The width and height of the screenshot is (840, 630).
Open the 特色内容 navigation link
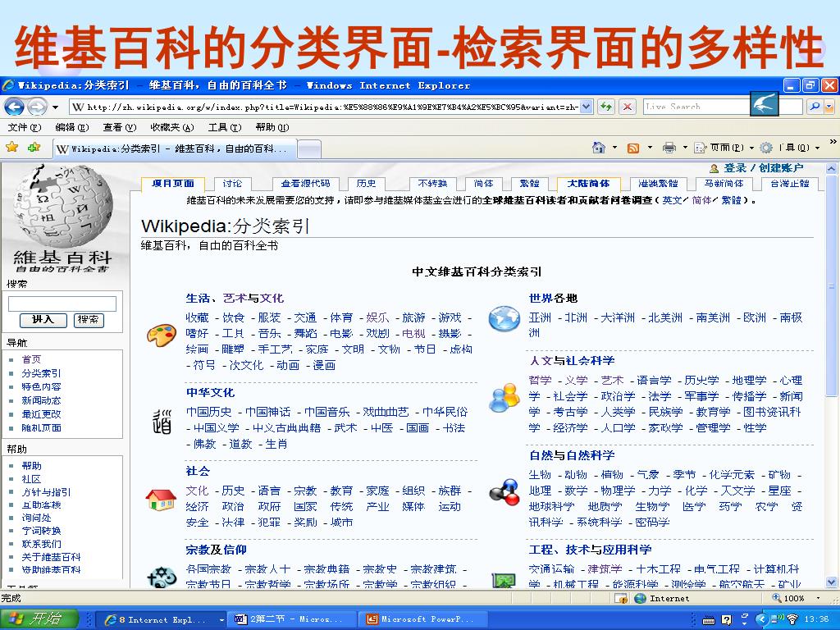click(x=41, y=387)
